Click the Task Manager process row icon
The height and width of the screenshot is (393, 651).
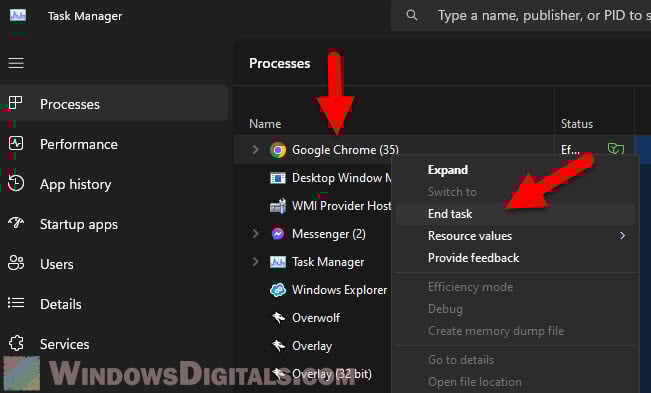pyautogui.click(x=278, y=262)
